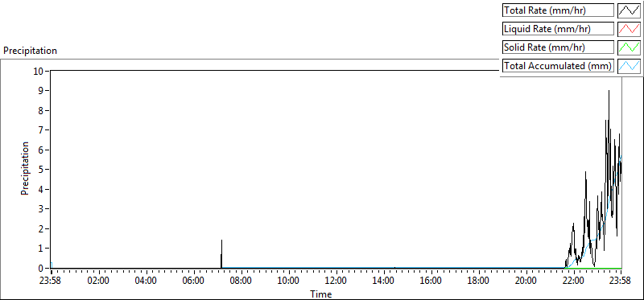Click the Time axis label
This screenshot has height=300, width=644.
(x=321, y=294)
